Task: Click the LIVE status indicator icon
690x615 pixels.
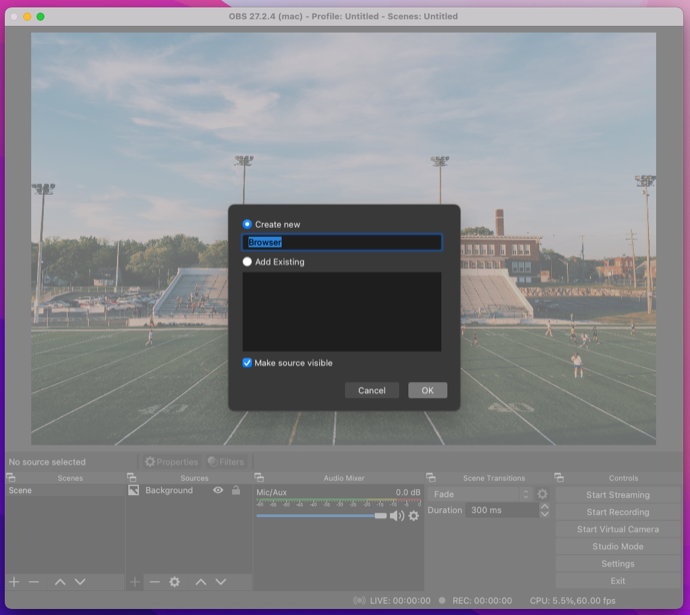Action: [x=360, y=600]
